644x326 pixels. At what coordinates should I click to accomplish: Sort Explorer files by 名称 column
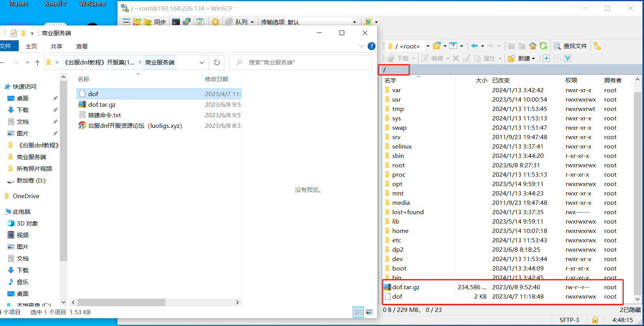(x=84, y=79)
